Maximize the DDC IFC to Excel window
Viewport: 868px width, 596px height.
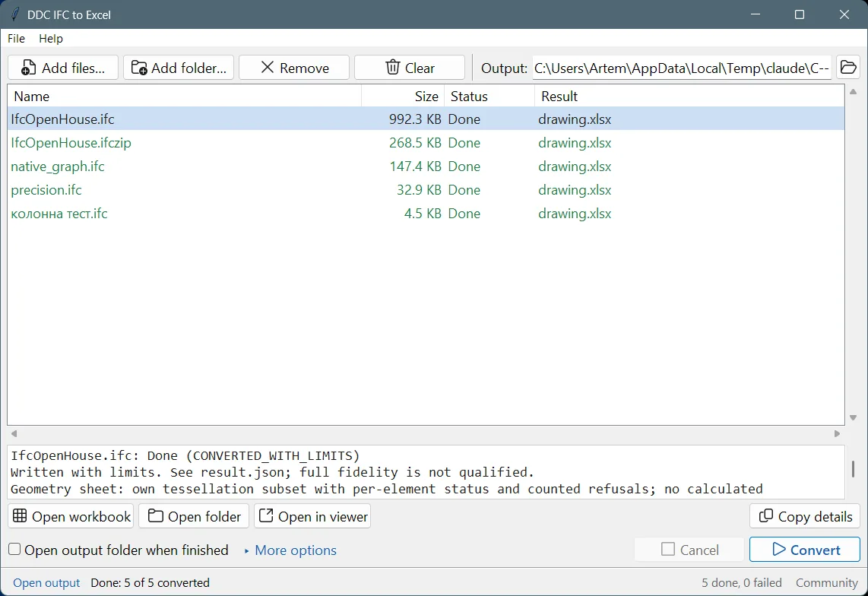pos(800,14)
